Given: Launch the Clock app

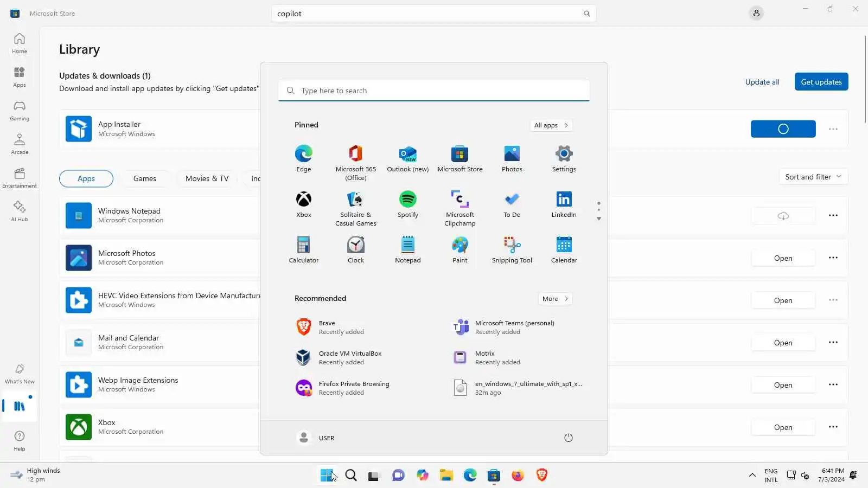Looking at the screenshot, I should [356, 250].
